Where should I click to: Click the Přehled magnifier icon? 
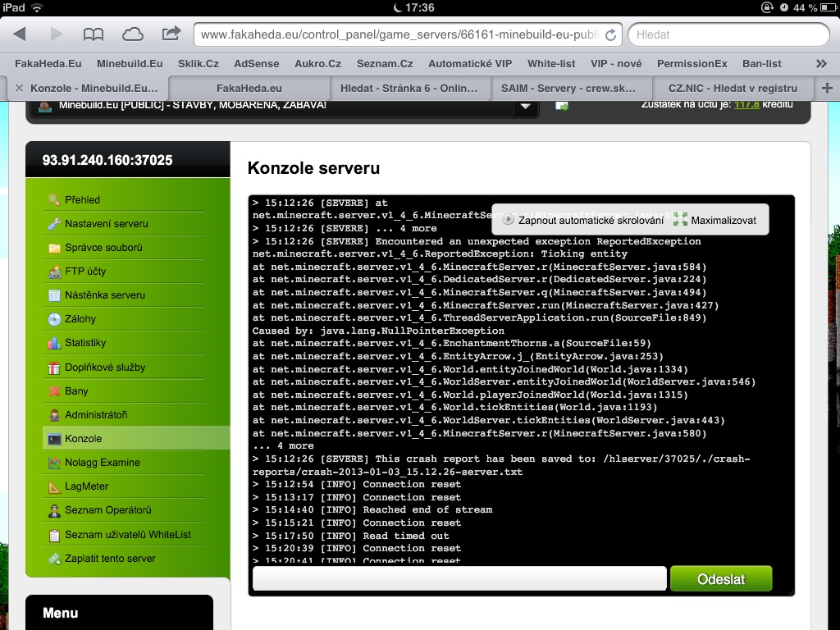point(54,200)
